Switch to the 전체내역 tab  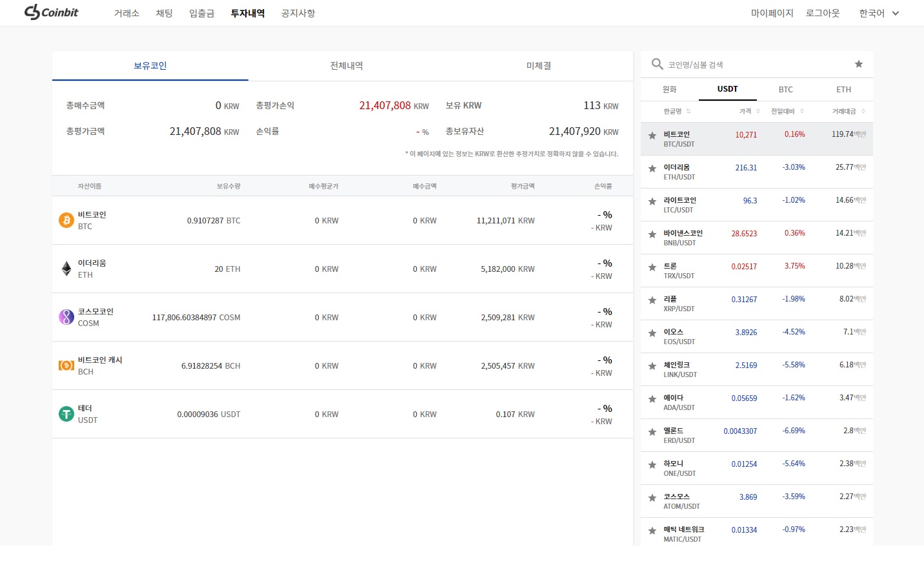(346, 66)
